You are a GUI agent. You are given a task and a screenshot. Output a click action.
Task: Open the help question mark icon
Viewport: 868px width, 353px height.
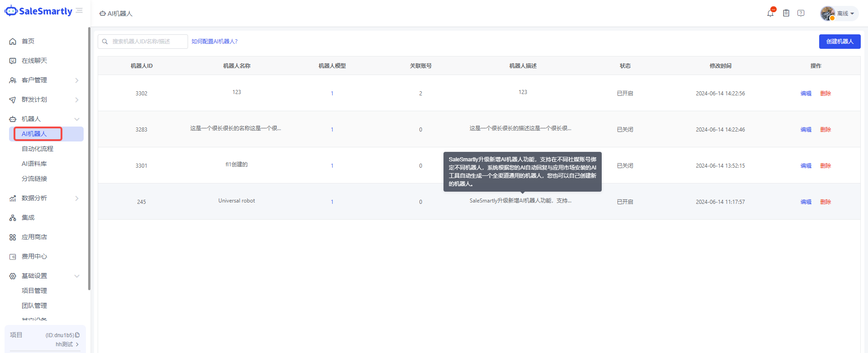coord(801,13)
